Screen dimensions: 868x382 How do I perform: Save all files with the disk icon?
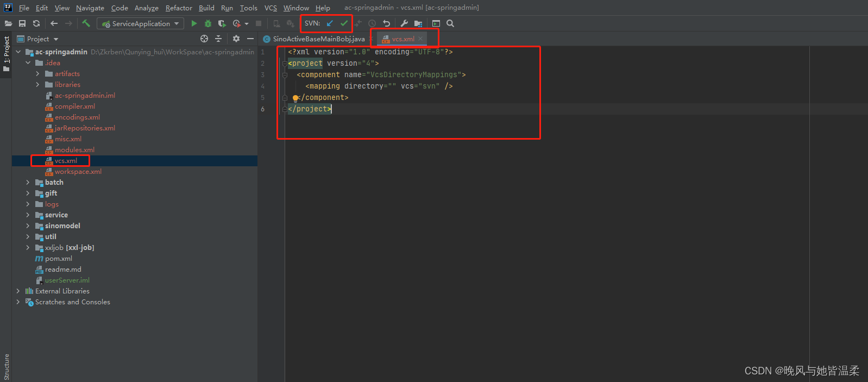click(22, 23)
